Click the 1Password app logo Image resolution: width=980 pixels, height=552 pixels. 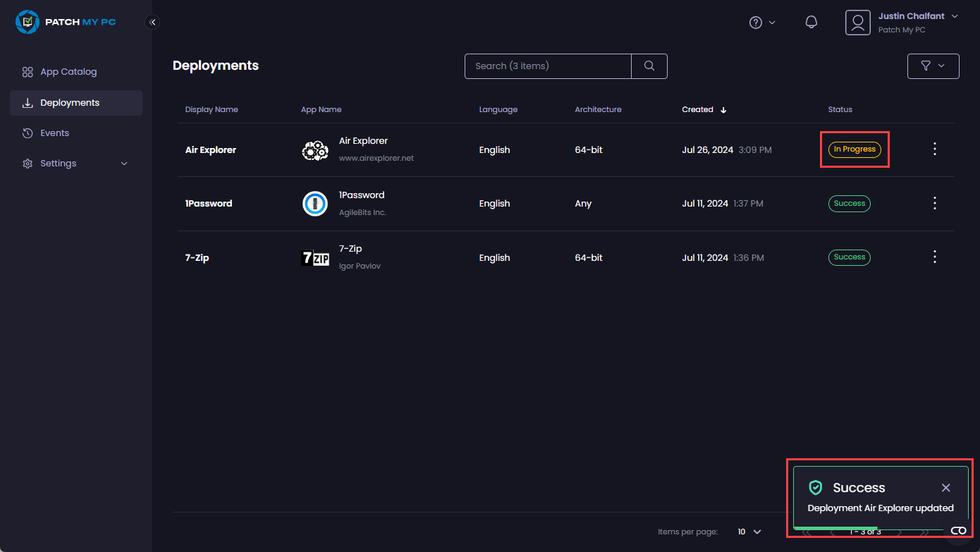(315, 204)
